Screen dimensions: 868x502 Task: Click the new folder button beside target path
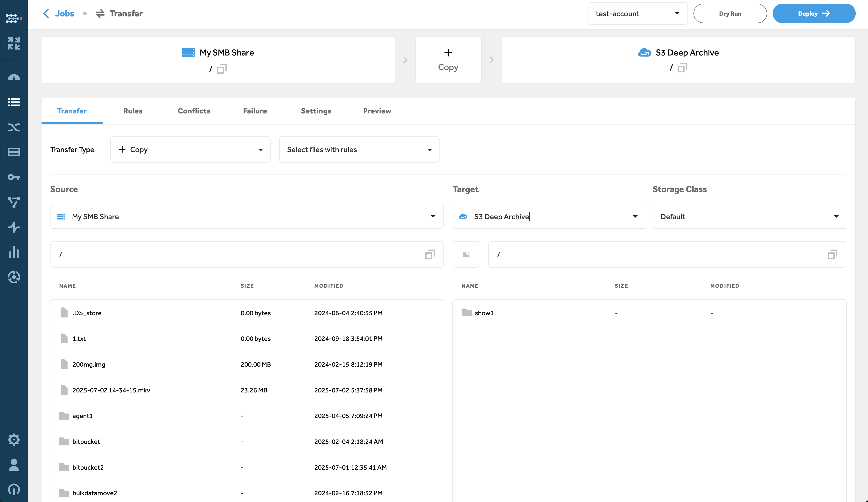(466, 254)
